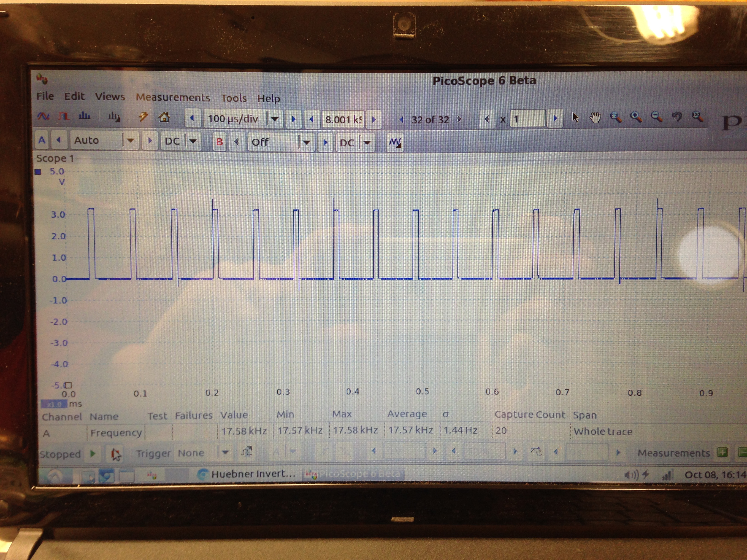Open the Measurements menu
This screenshot has height=560, width=747.
point(173,97)
